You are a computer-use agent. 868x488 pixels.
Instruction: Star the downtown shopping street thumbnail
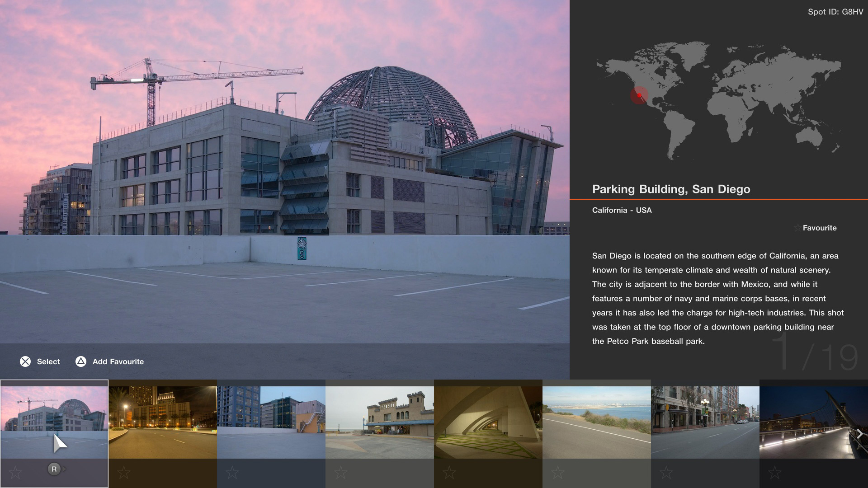(666, 473)
